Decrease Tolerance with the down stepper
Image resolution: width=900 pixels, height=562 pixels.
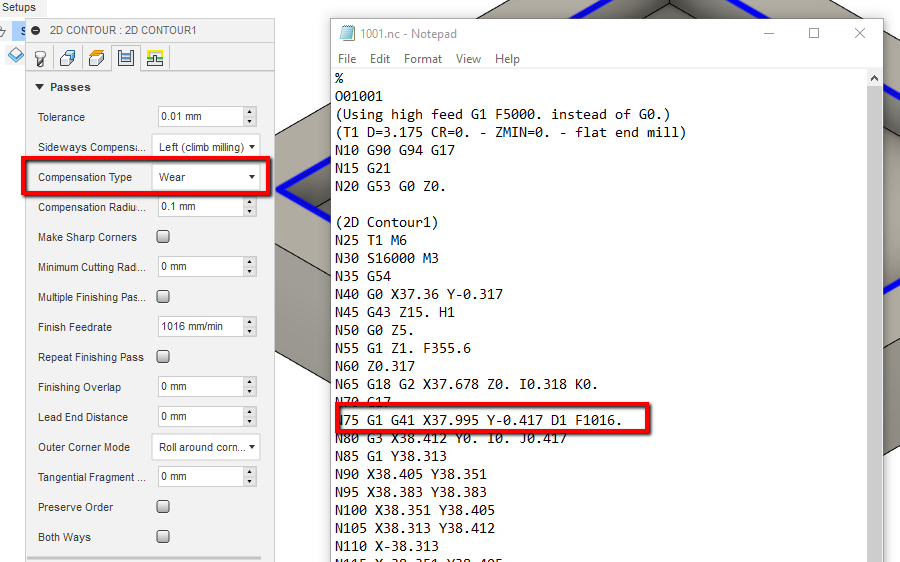tap(250, 122)
